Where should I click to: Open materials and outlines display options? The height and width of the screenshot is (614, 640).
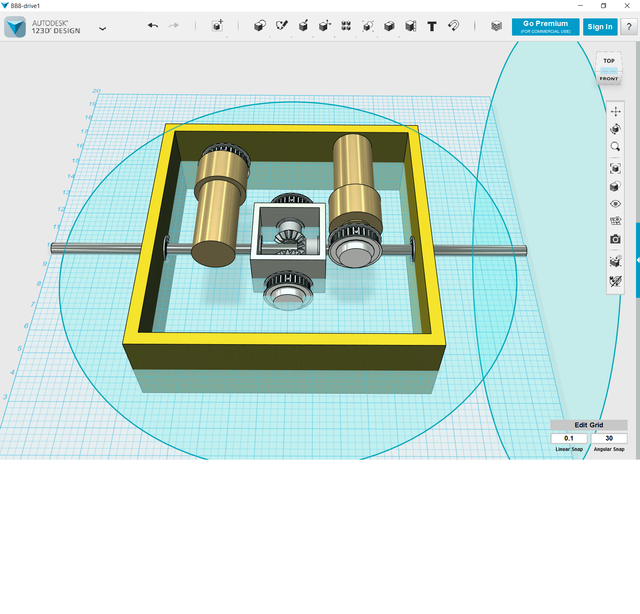pyautogui.click(x=616, y=186)
